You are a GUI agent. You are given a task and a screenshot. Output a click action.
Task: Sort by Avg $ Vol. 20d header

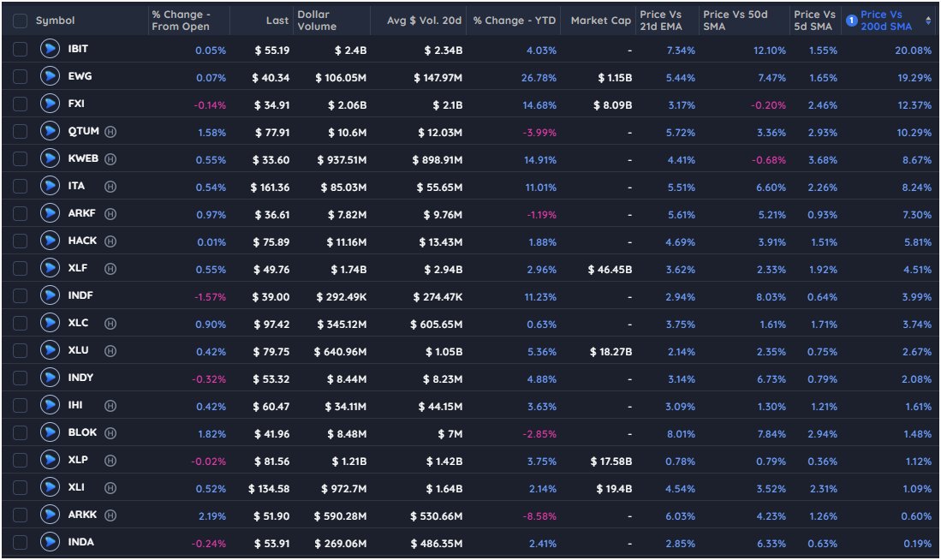[425, 21]
